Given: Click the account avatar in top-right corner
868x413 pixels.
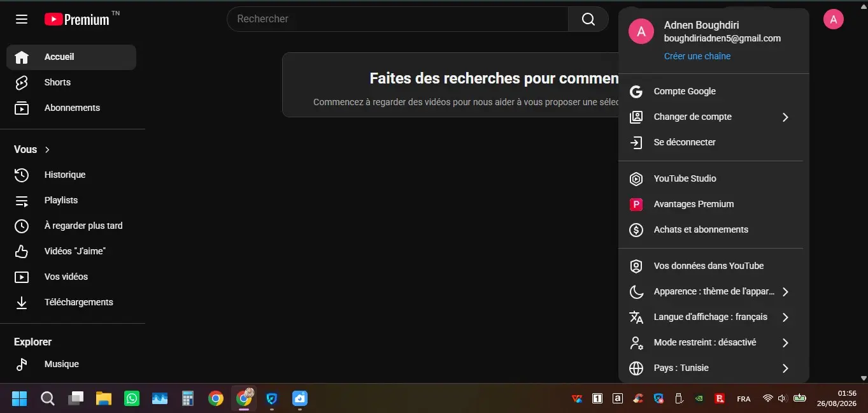Looking at the screenshot, I should click(x=833, y=19).
